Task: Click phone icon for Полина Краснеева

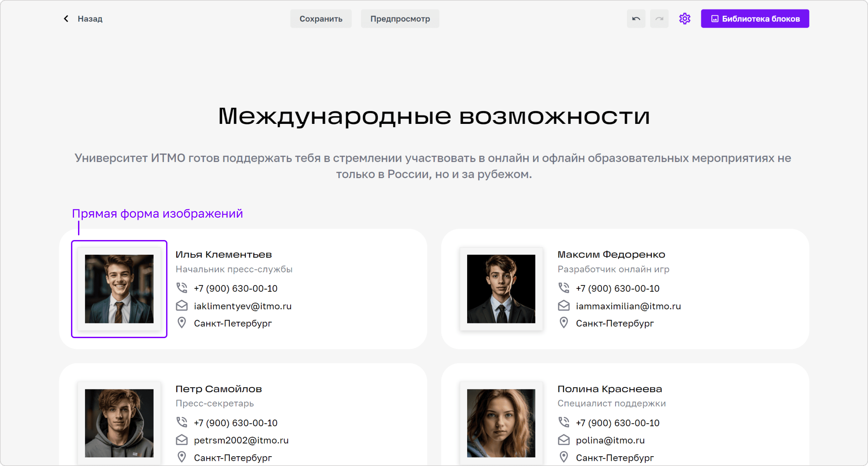Action: coord(564,422)
